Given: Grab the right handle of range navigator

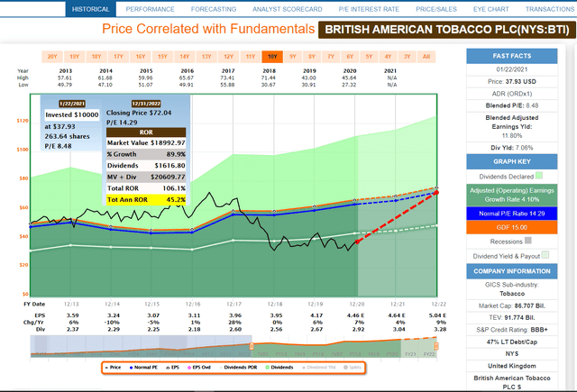Looking at the screenshot, I should pos(436,346).
